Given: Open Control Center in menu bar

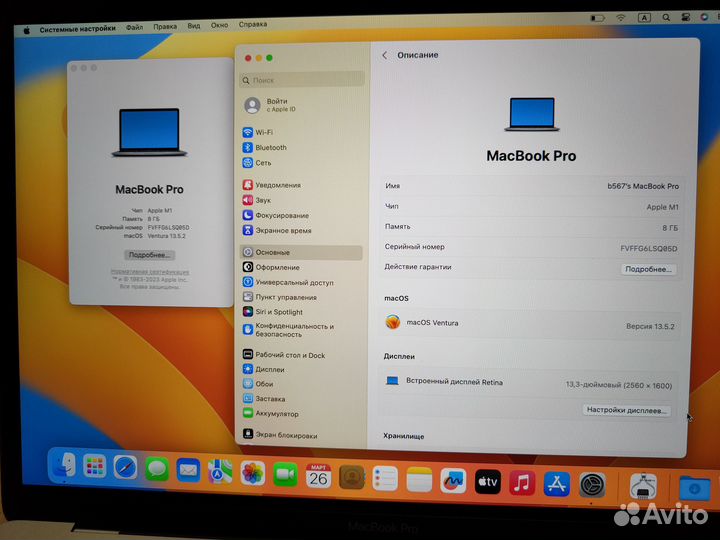Looking at the screenshot, I should tap(685, 17).
